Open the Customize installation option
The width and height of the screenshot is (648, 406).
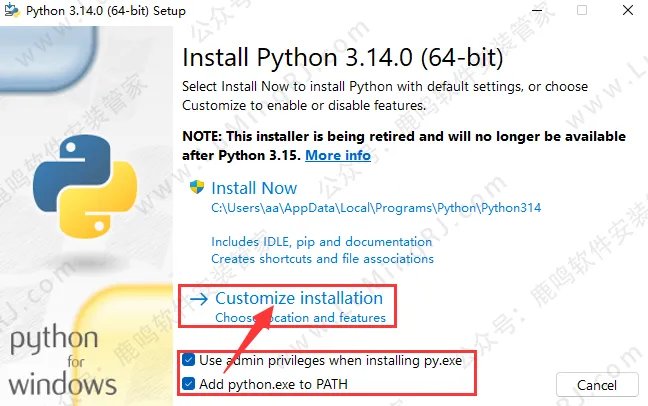click(299, 298)
